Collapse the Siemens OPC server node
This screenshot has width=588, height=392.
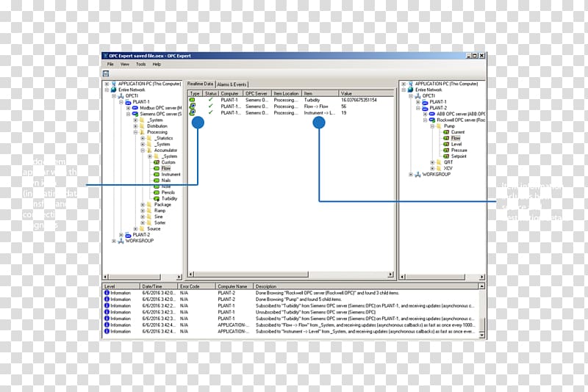coord(128,114)
